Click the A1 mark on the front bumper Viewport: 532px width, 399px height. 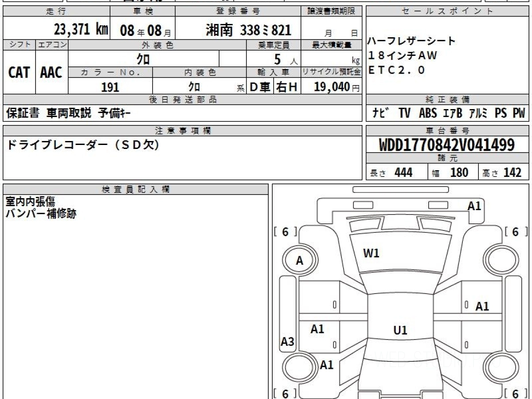(474, 206)
